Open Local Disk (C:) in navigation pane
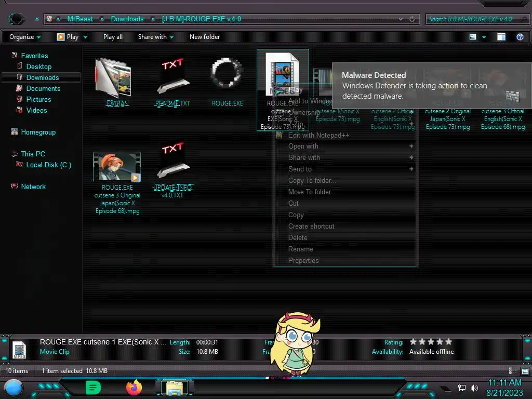The height and width of the screenshot is (399, 532). click(x=48, y=165)
